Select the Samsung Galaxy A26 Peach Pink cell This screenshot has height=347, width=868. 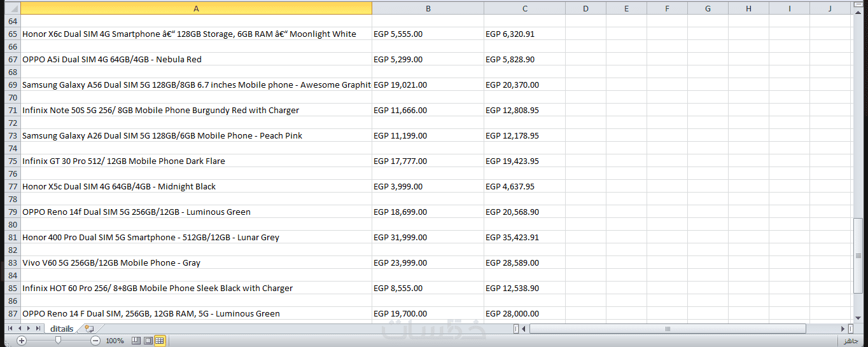(196, 135)
